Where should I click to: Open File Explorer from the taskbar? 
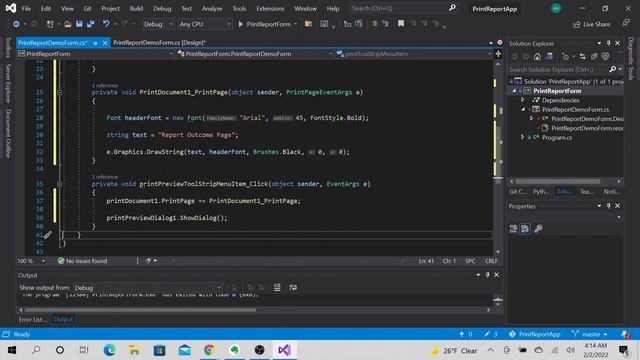(134, 350)
